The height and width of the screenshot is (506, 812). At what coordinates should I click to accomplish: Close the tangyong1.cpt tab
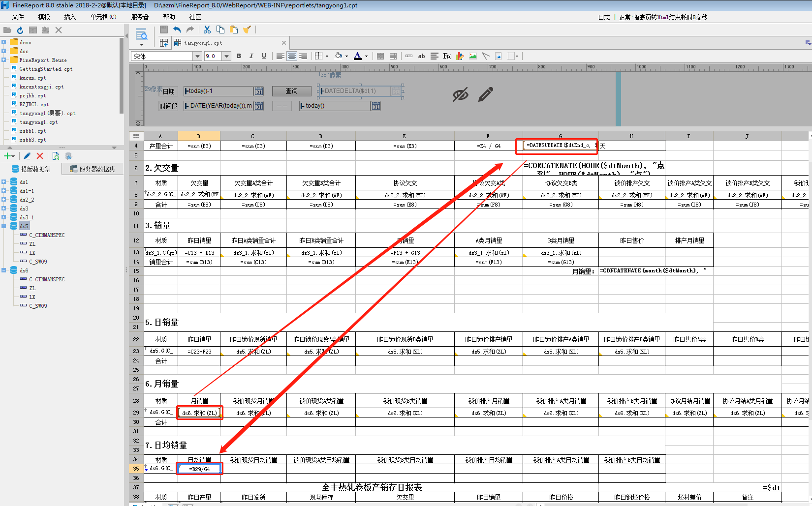click(283, 43)
